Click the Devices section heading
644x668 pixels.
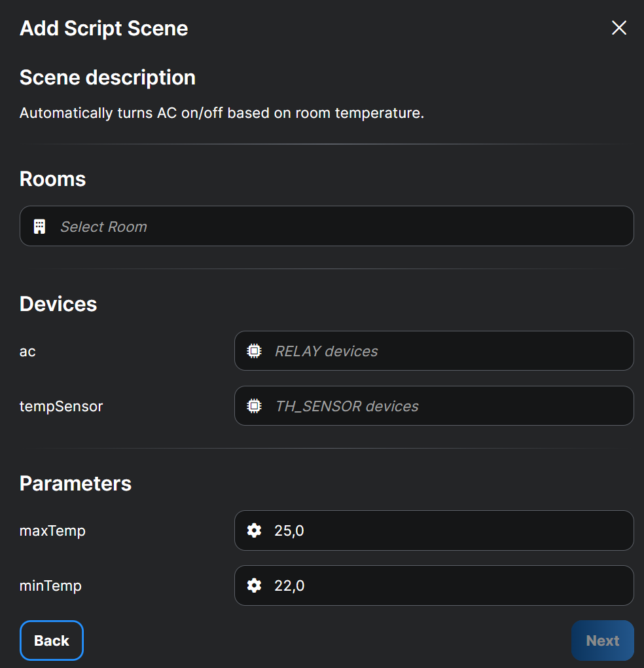[x=58, y=304]
